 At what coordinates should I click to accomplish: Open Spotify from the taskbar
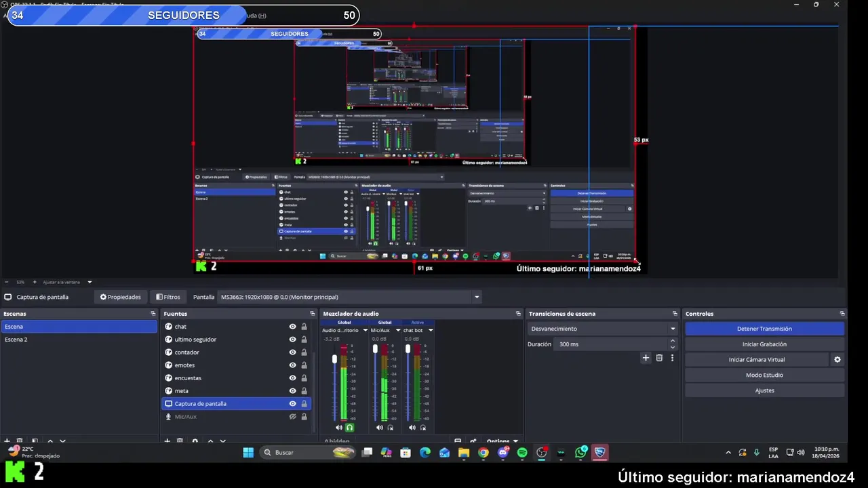(x=522, y=452)
